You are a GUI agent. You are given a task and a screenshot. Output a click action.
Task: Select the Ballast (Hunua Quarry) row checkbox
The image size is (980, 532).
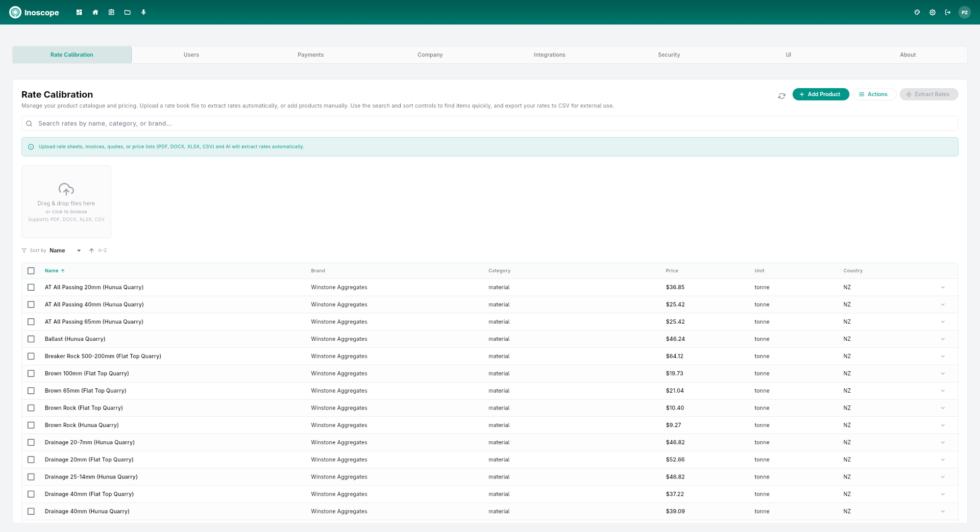tap(31, 339)
